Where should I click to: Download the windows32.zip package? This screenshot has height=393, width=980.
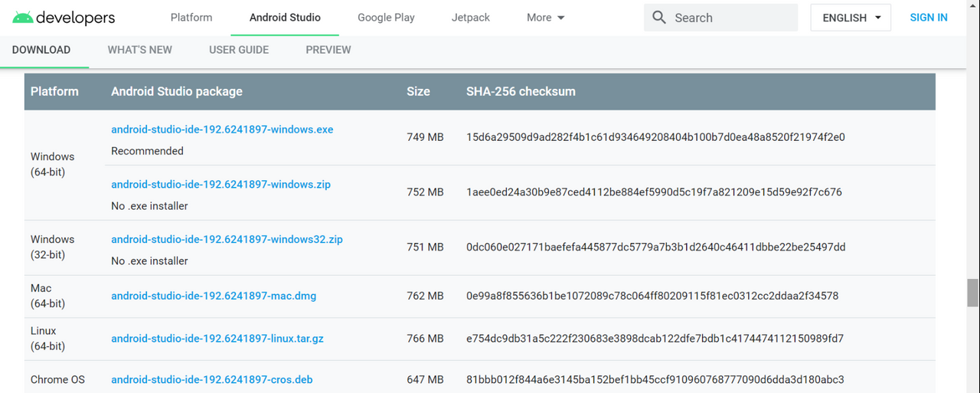227,240
